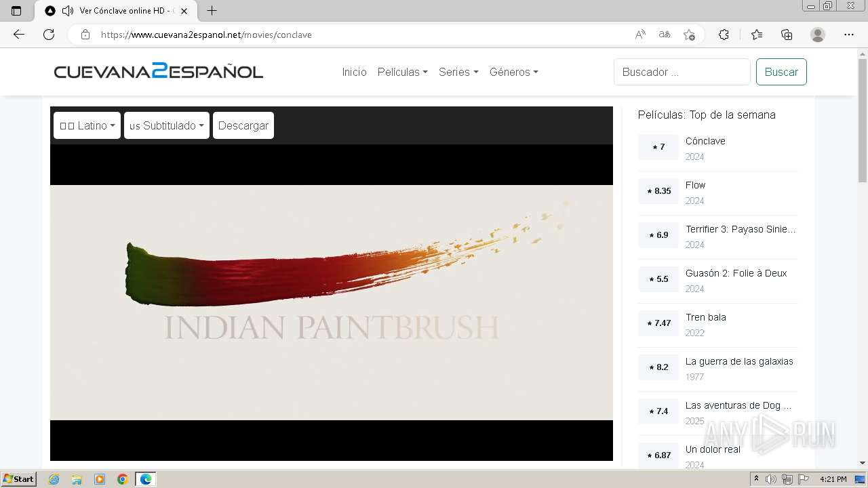Screen dimensions: 868x488
Task: Go to Inicio page
Action: (x=354, y=72)
